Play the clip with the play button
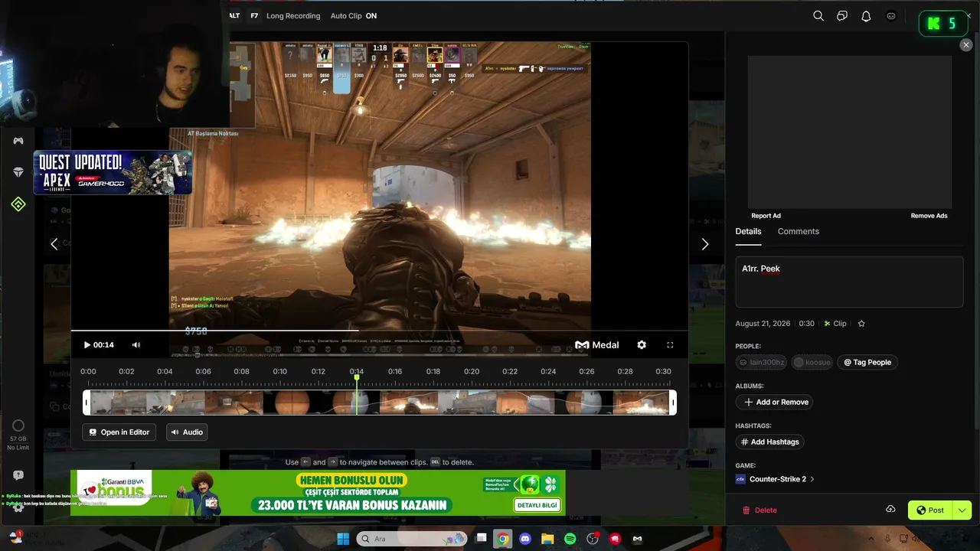Viewport: 980px width, 551px height. pyautogui.click(x=87, y=345)
